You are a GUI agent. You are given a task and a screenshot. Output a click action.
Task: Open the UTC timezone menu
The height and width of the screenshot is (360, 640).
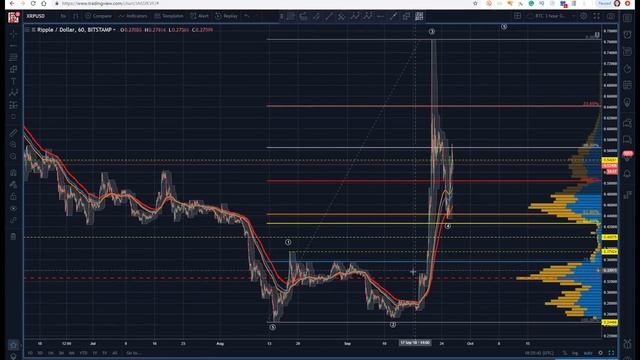point(539,353)
